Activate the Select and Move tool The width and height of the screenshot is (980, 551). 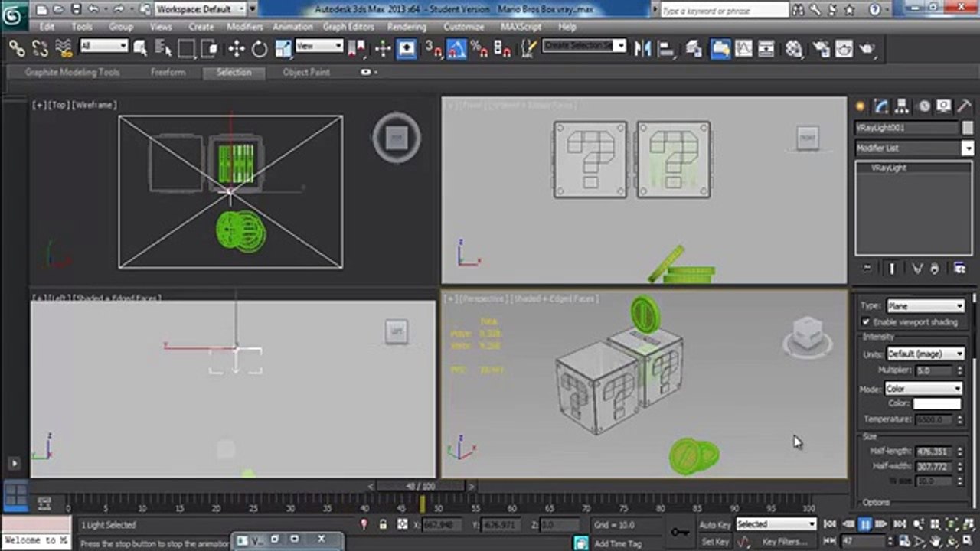tap(236, 49)
